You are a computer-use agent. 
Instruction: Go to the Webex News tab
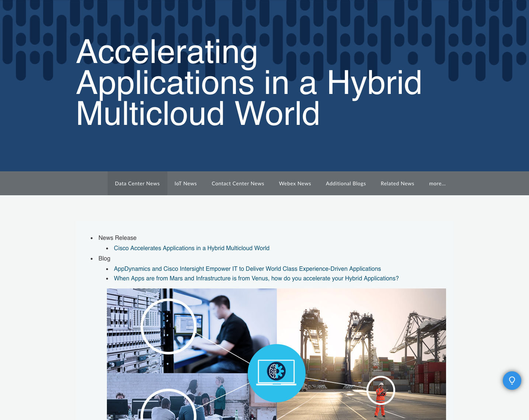(295, 183)
